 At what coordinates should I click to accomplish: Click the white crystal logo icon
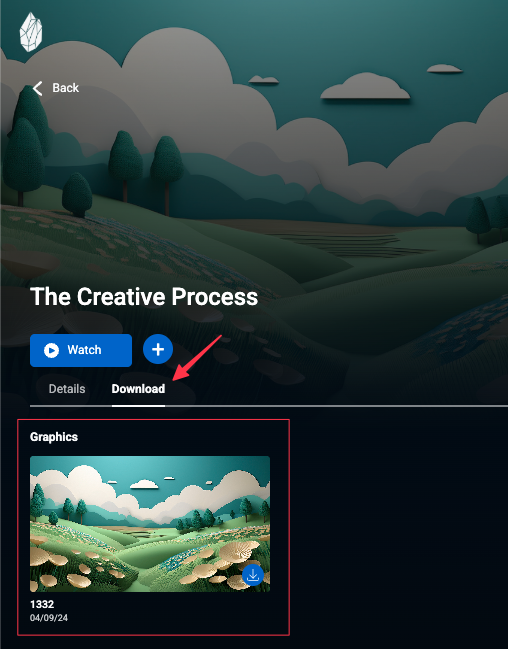tap(31, 32)
